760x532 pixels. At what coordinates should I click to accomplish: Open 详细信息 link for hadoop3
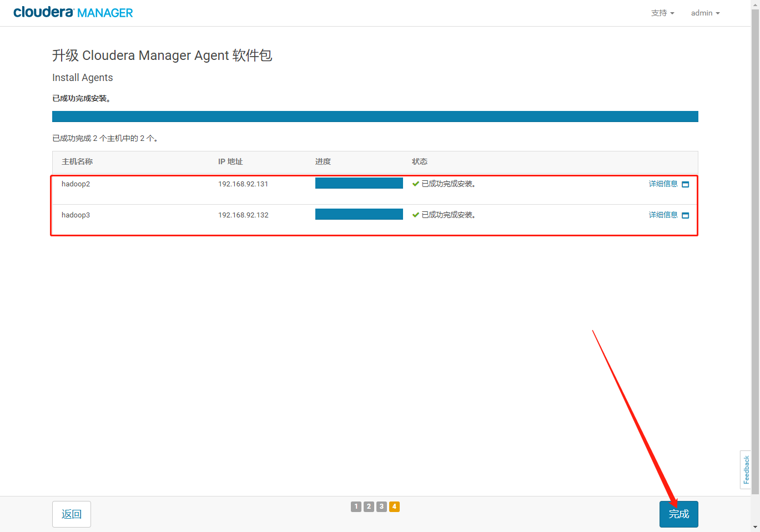point(663,215)
